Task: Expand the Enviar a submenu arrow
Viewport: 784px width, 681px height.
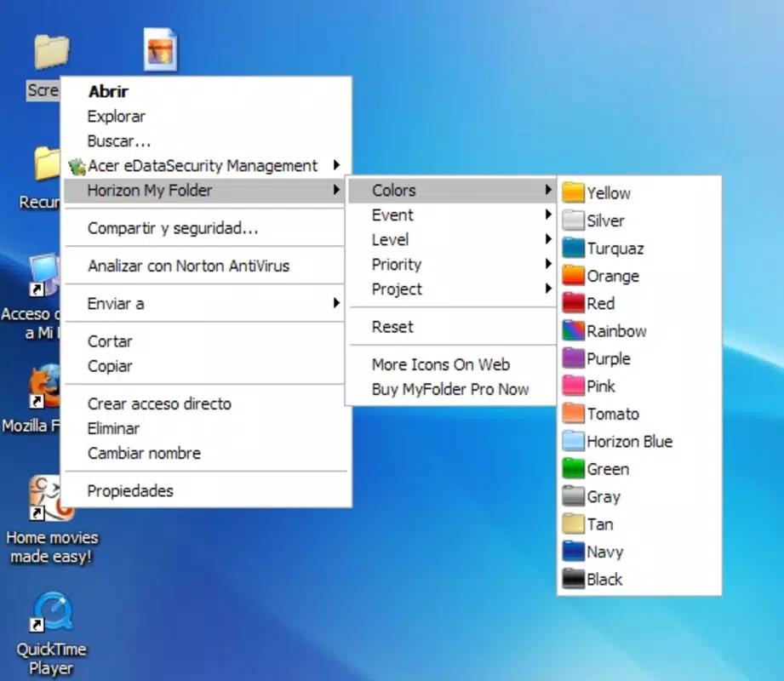Action: 336,303
